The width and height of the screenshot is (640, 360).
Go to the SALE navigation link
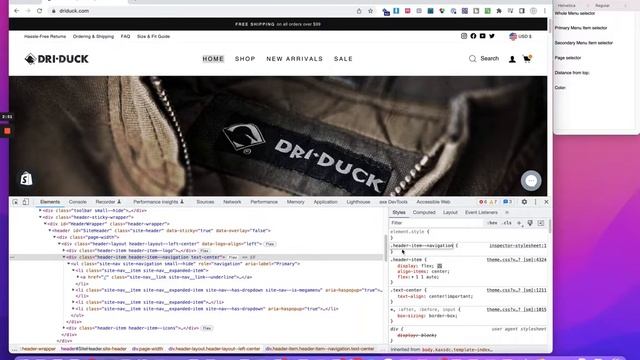pyautogui.click(x=343, y=59)
